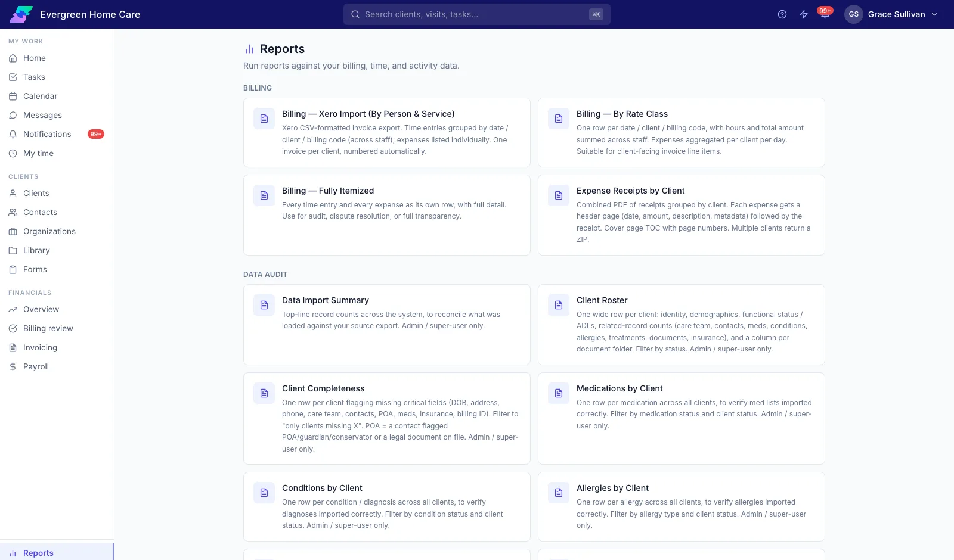Click the document icon on Client Roster card

click(559, 305)
